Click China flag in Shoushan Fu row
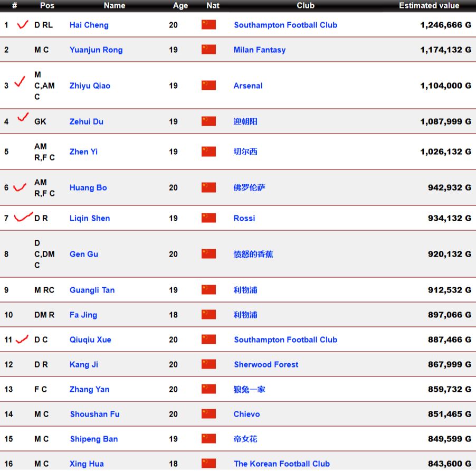This screenshot has height=471, width=476. (x=208, y=414)
